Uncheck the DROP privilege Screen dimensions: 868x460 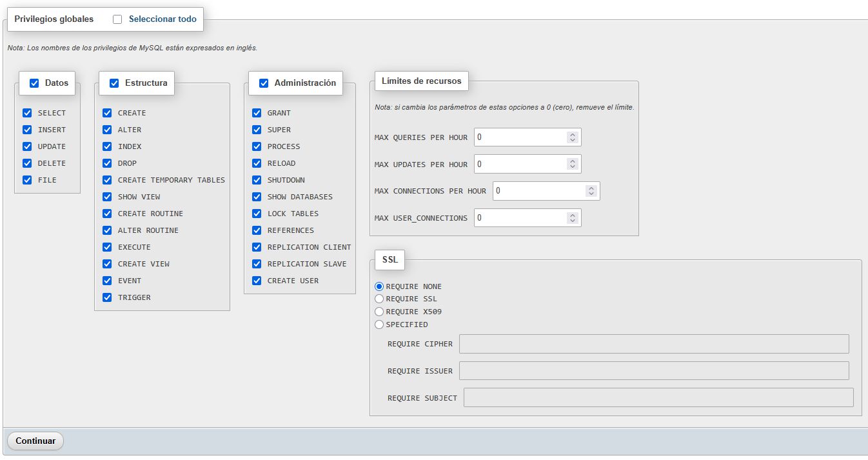(107, 163)
